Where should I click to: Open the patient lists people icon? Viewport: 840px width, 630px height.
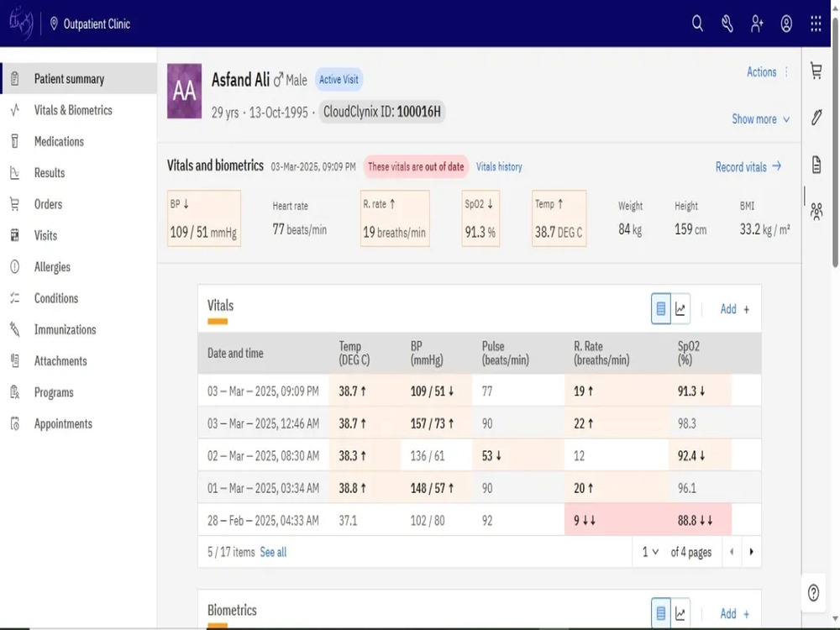[x=816, y=212]
